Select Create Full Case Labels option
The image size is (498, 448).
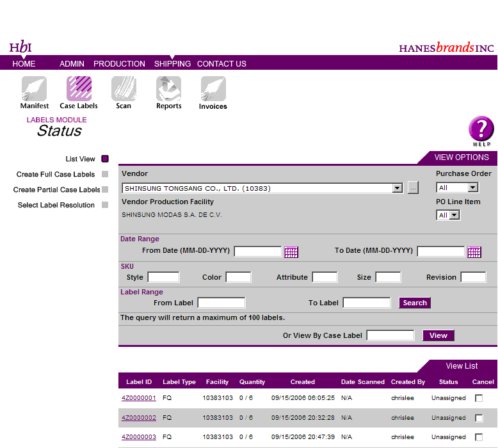[x=56, y=174]
